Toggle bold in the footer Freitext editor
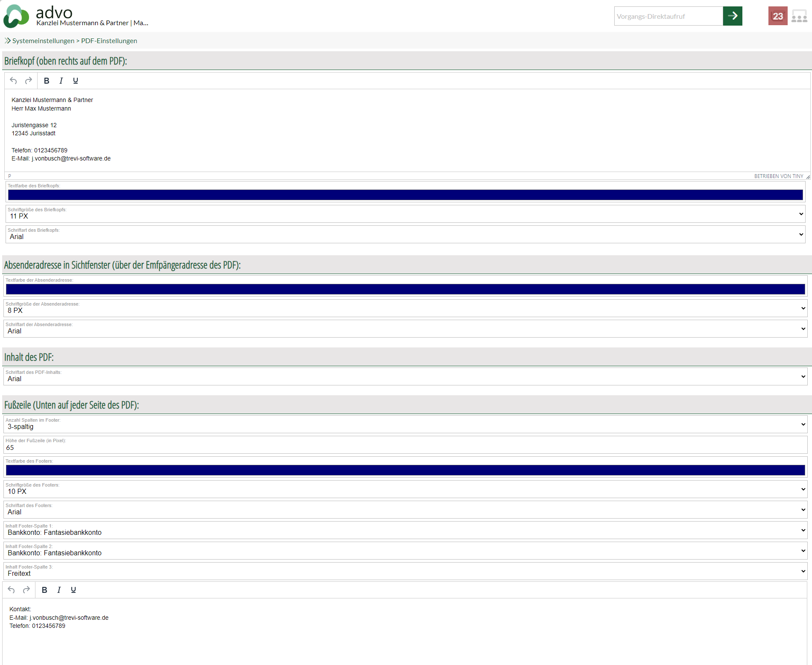 [44, 590]
